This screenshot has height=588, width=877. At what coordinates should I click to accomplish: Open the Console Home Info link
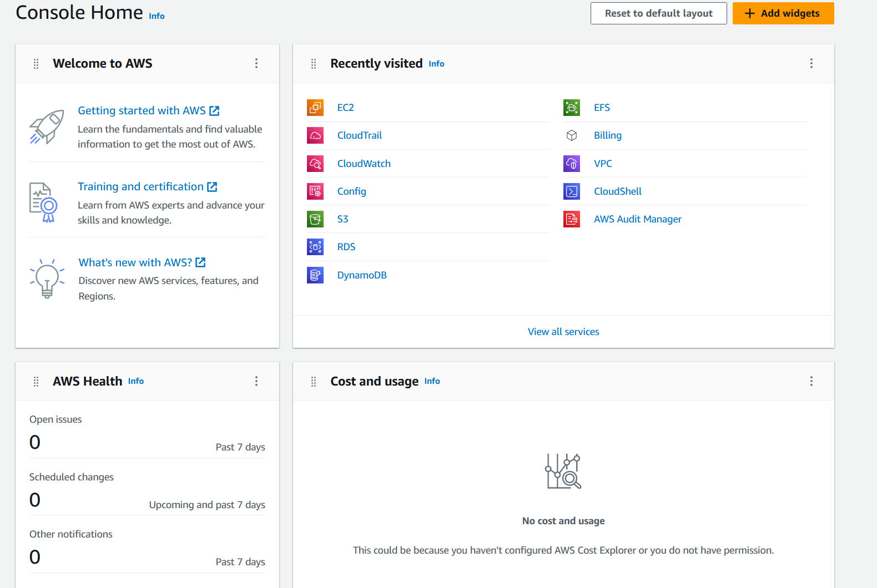pyautogui.click(x=157, y=16)
